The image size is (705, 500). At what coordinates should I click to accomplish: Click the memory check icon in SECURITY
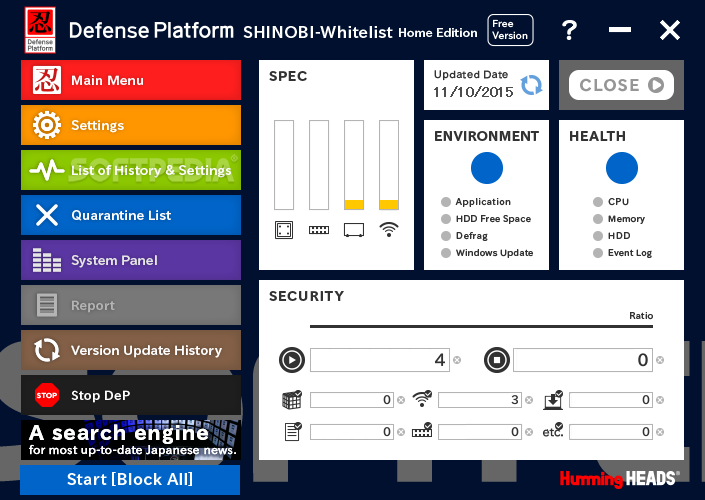click(422, 430)
